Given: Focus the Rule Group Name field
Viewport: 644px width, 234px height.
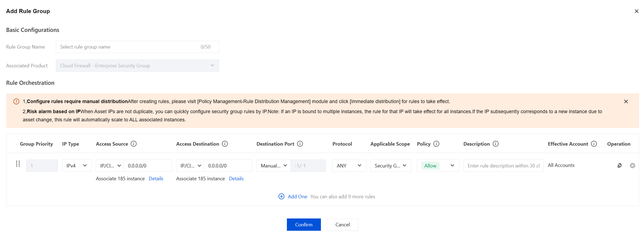Looking at the screenshot, I should pos(137,47).
